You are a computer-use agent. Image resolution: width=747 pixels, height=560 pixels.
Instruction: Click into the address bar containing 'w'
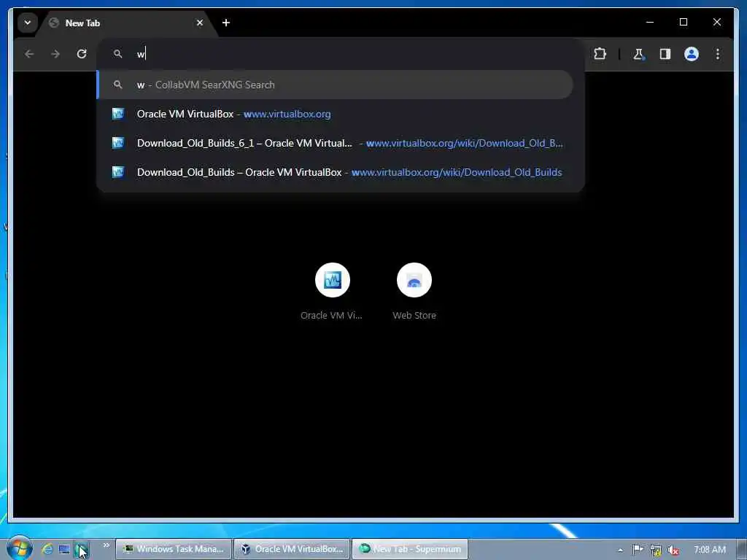point(340,54)
